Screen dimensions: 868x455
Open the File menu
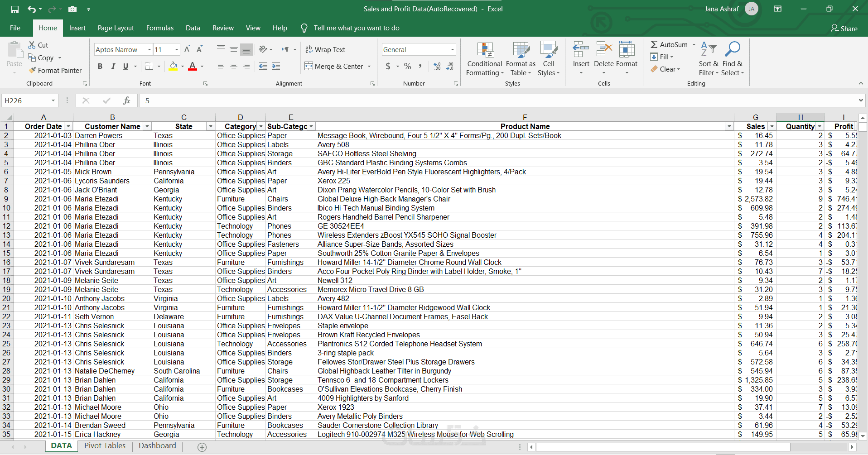pos(15,28)
